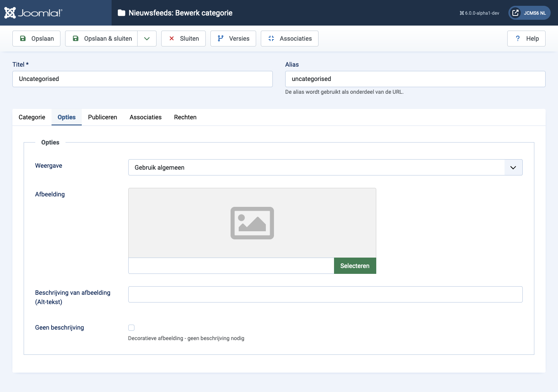Click the Afbeelding label
This screenshot has height=392, width=558.
50,194
